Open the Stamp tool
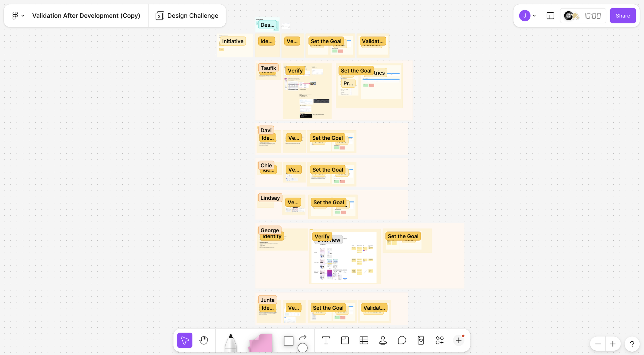644x355 pixels. pyautogui.click(x=383, y=340)
